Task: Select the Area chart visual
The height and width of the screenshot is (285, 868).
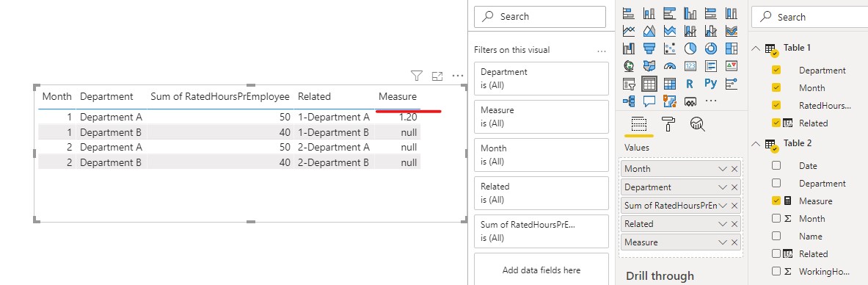Action: tap(649, 31)
